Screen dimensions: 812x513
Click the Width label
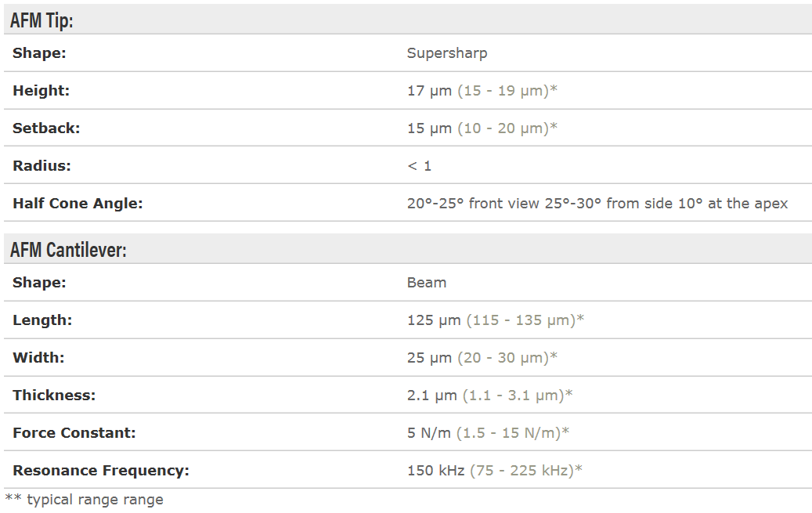point(38,357)
